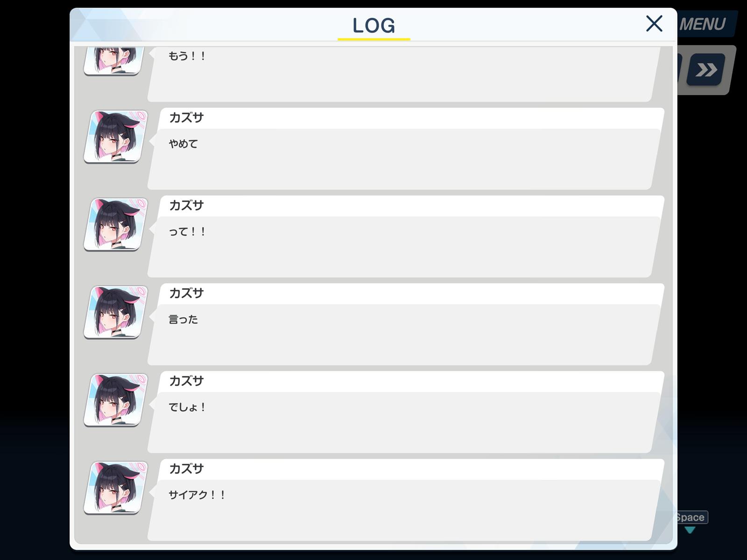The width and height of the screenshot is (747, 560).
Task: Click the カズサ name label above 言った
Action: (186, 293)
